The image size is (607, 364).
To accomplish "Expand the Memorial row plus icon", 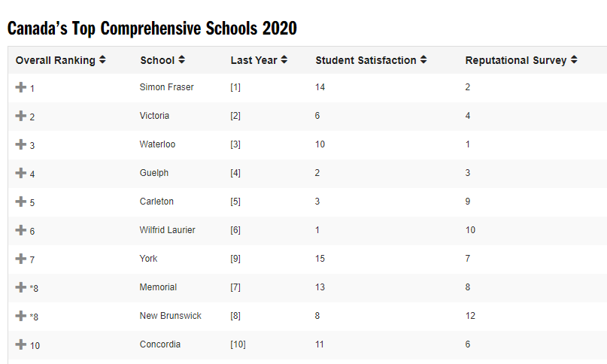I will pos(21,287).
